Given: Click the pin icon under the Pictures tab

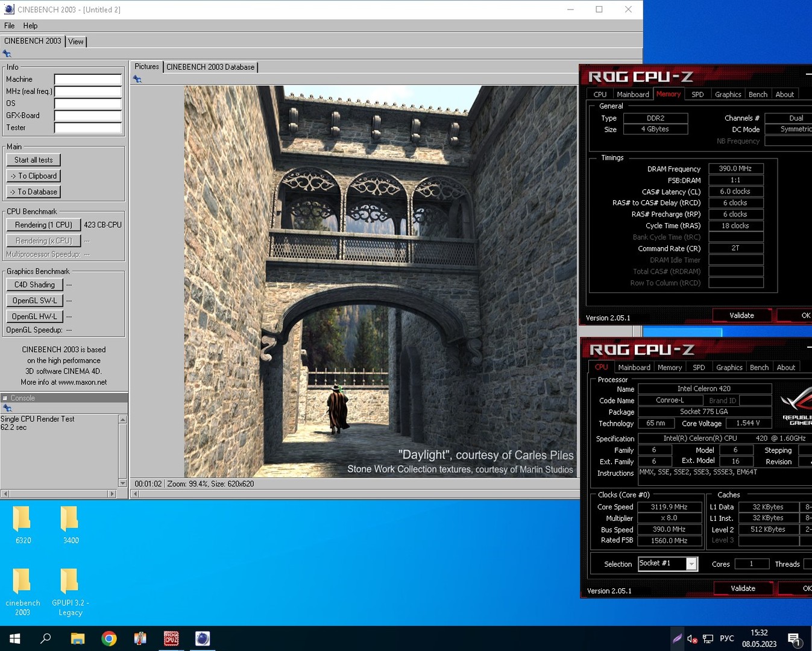Looking at the screenshot, I should coord(137,79).
